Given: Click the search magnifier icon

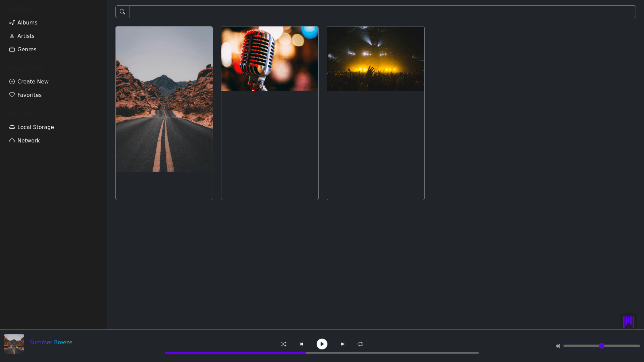Looking at the screenshot, I should pos(122,12).
